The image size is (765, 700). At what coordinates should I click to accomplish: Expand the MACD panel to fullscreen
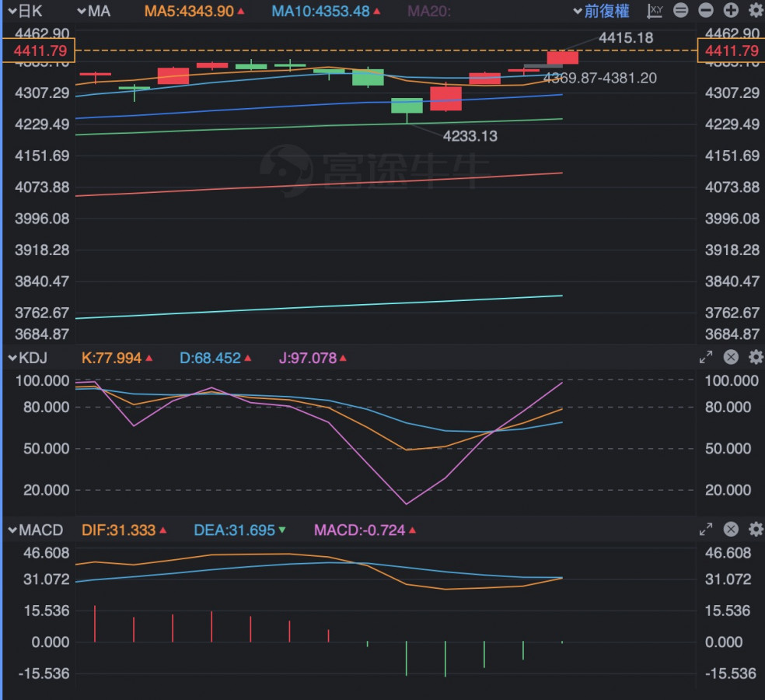706,529
